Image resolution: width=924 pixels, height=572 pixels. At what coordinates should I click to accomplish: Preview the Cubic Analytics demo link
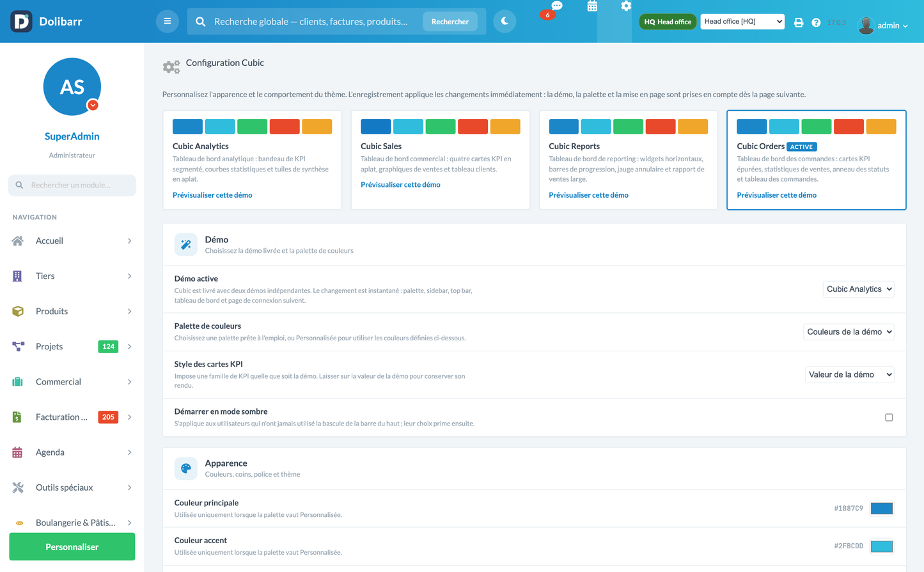(212, 195)
